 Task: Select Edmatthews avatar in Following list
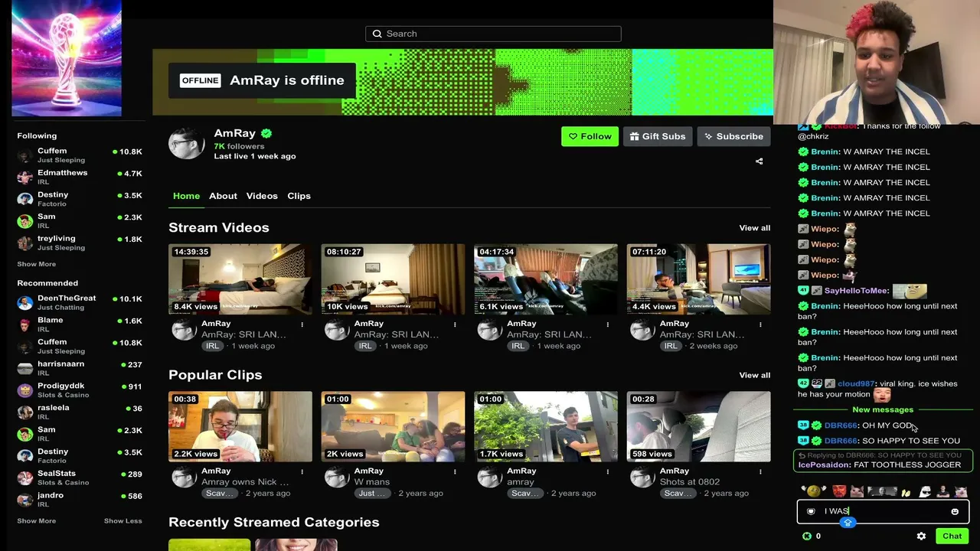click(25, 178)
